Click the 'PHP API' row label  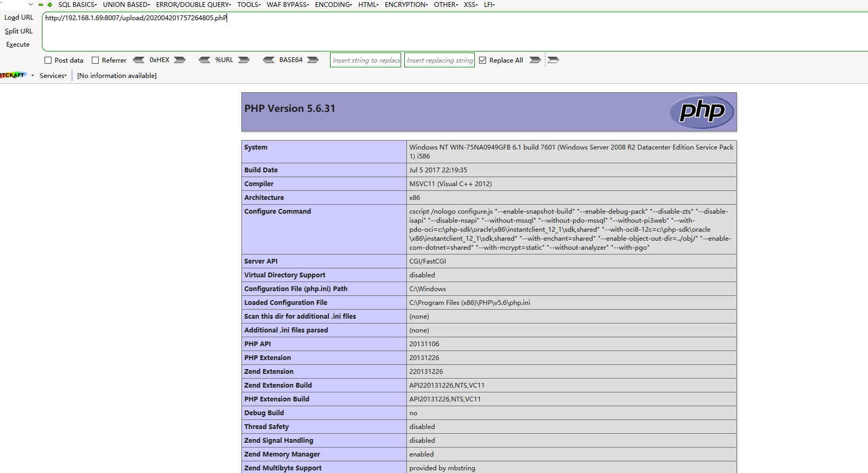tap(257, 344)
